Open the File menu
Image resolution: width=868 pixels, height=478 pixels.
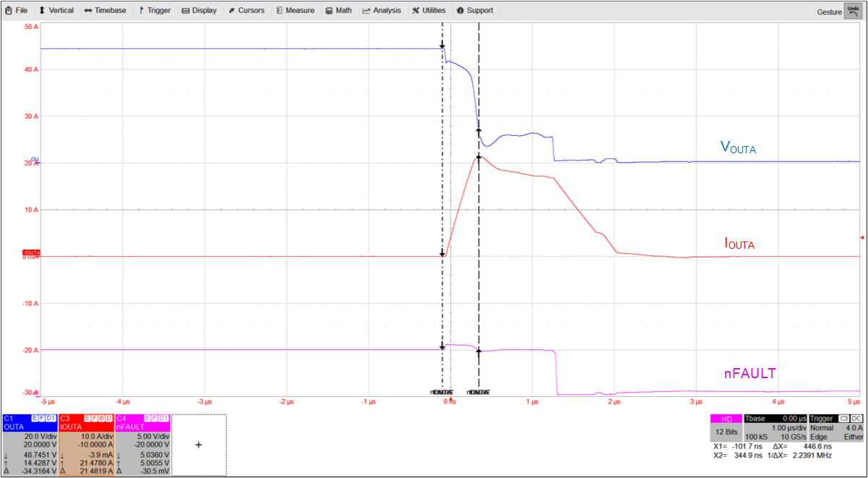(16, 10)
